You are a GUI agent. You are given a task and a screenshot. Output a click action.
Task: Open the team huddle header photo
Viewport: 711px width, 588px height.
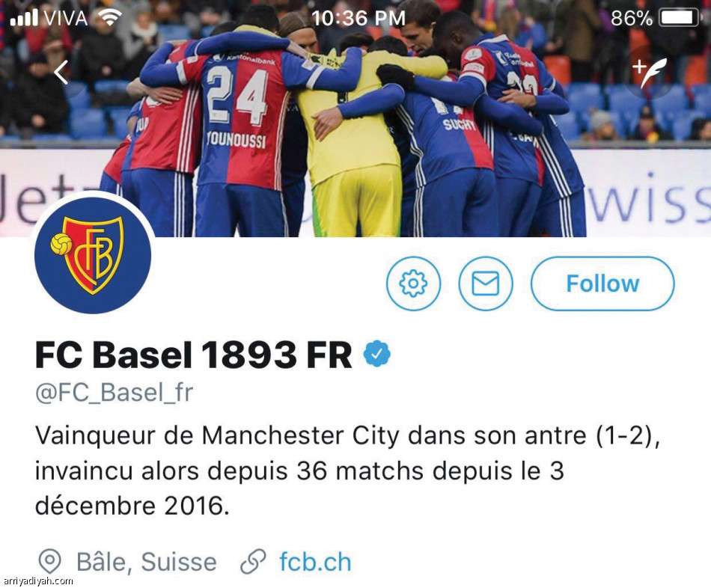[x=355, y=118]
